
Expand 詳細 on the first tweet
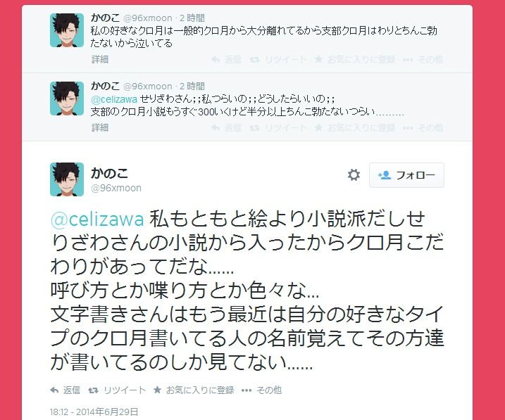click(x=100, y=59)
